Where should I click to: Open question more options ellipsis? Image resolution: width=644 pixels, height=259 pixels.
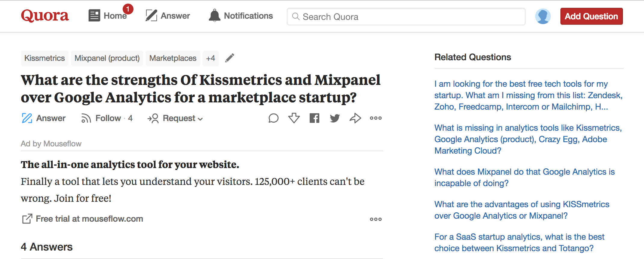(x=376, y=118)
